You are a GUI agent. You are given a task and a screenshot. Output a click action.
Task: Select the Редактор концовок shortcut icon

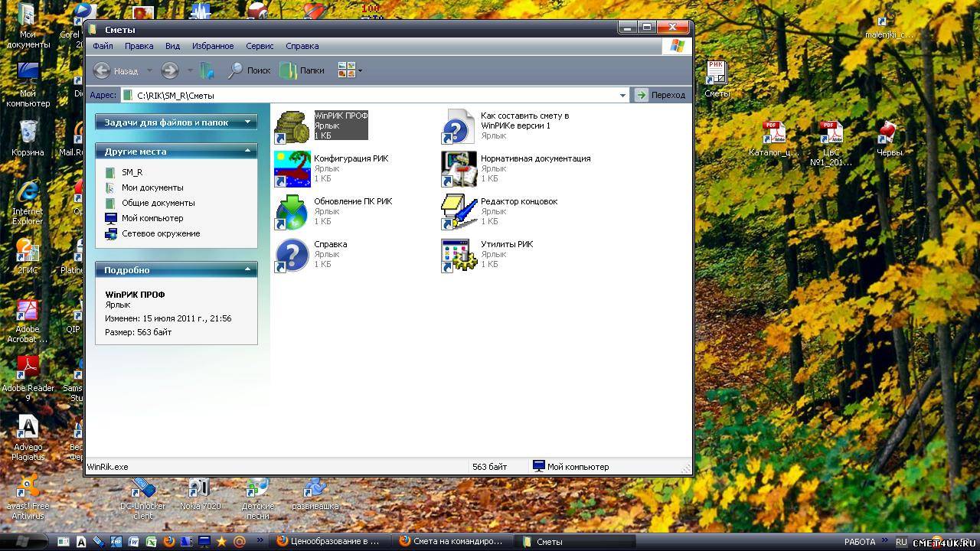pos(459,212)
